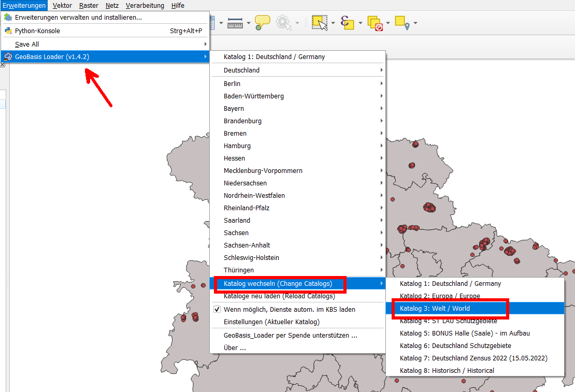The image size is (575, 392).
Task: Select the map tips speech bubble icon
Action: pyautogui.click(x=263, y=23)
